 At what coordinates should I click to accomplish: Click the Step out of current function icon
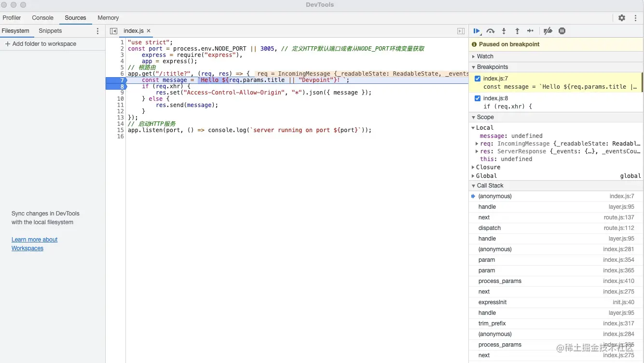tap(517, 31)
